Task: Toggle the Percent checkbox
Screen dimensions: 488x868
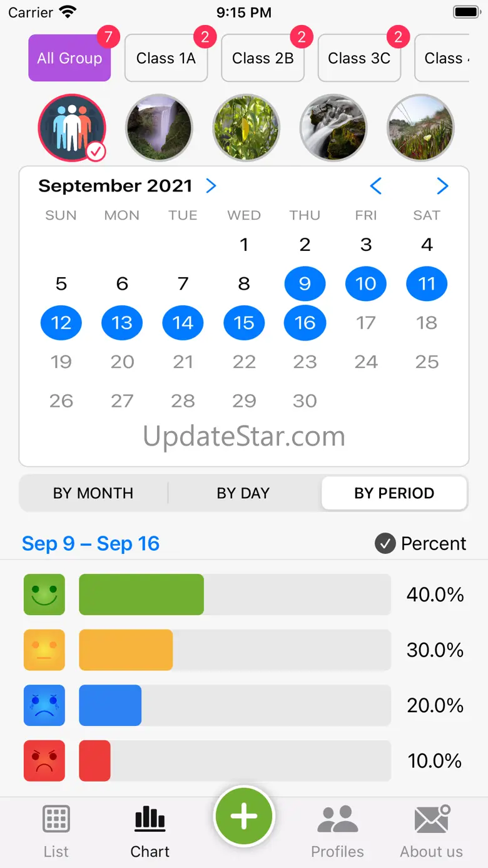Action: point(385,544)
